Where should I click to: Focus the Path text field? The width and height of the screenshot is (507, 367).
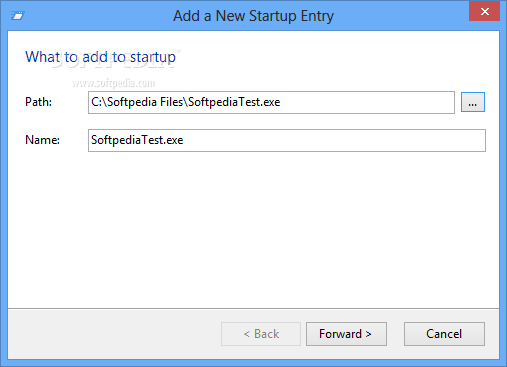click(x=271, y=102)
